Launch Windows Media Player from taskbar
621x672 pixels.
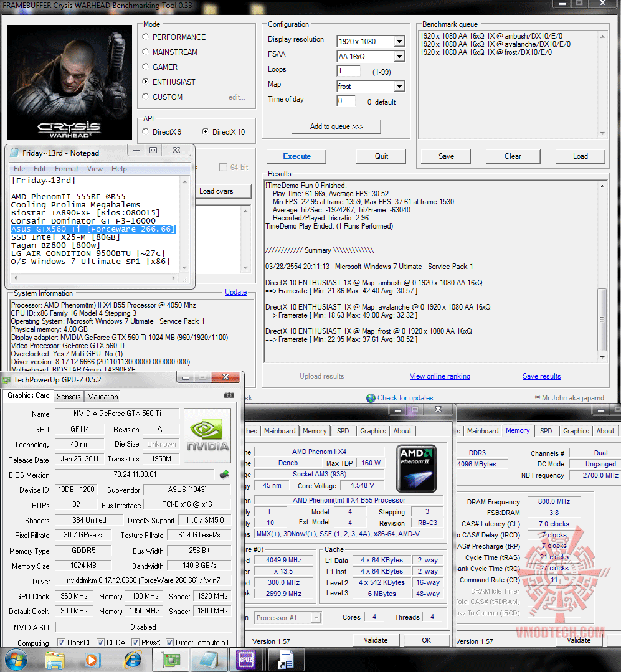tap(92, 660)
